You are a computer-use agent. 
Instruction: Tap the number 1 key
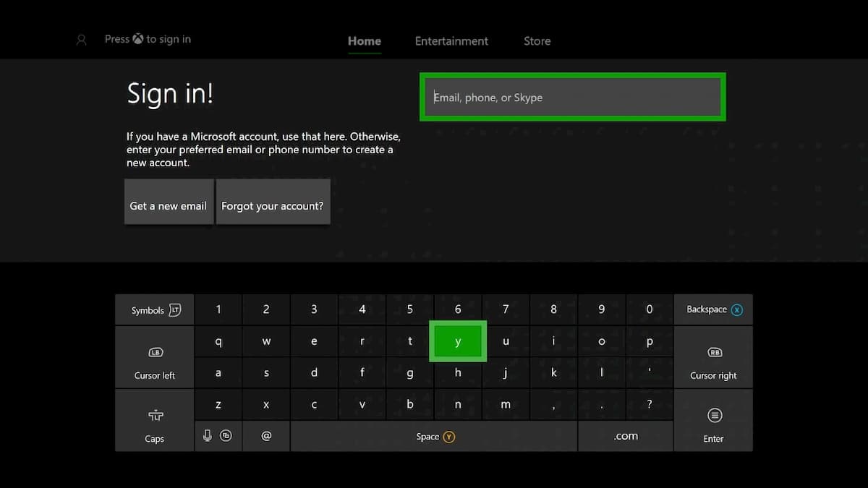[x=218, y=309]
